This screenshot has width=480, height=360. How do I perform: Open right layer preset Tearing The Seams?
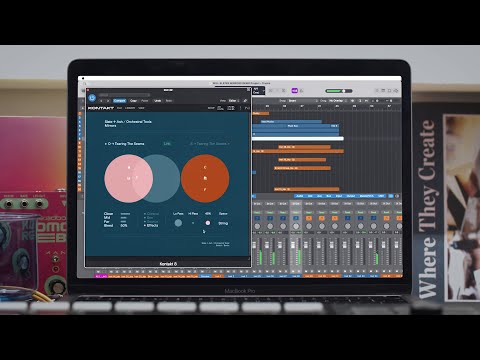point(209,144)
